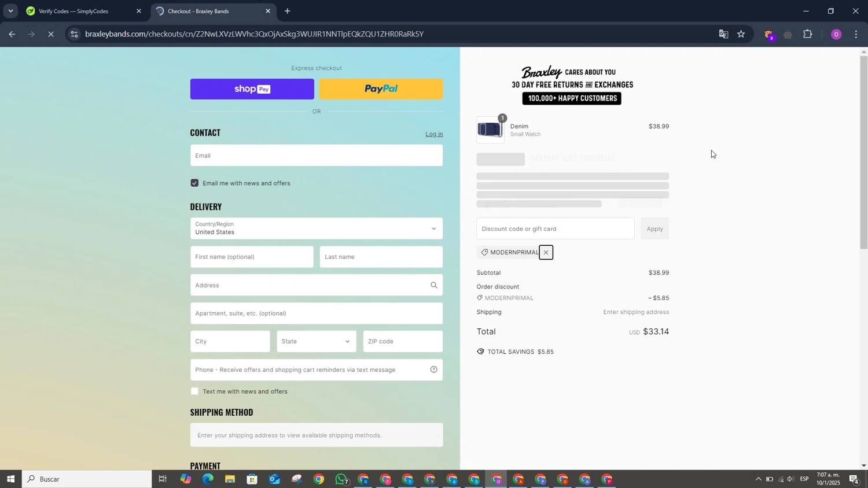Open WhatsApp from taskbar

pyautogui.click(x=341, y=479)
